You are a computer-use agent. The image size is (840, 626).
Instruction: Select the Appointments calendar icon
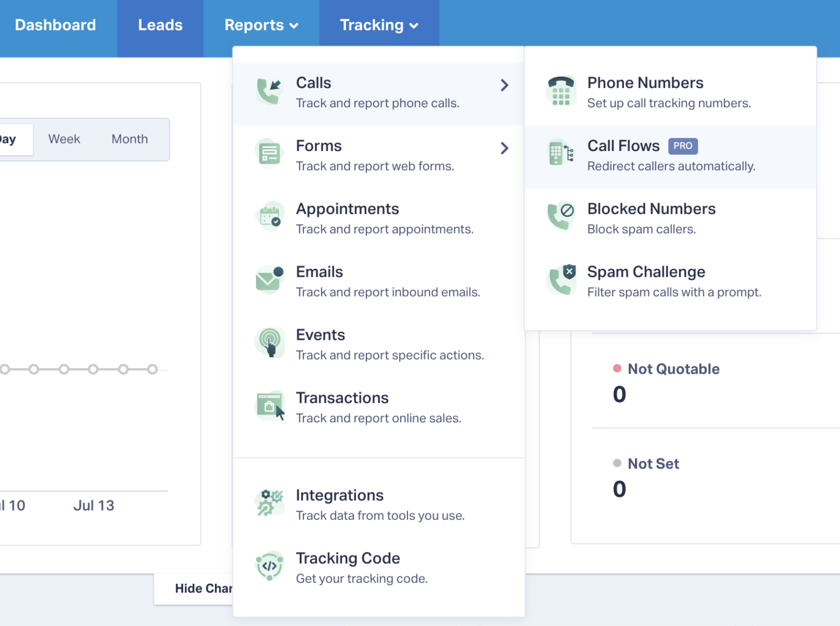269,217
